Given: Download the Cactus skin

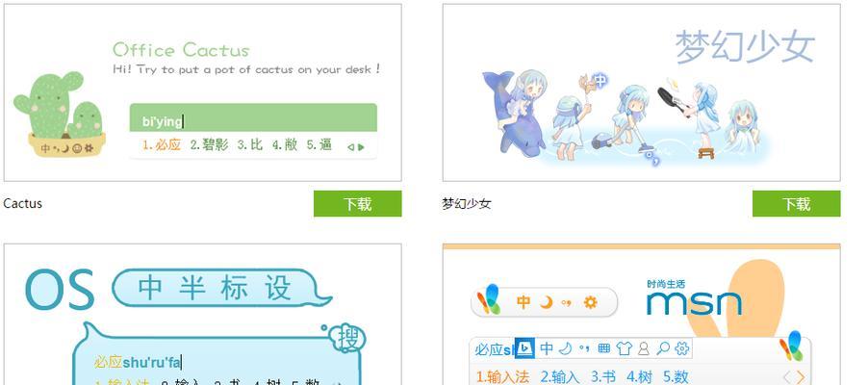Looking at the screenshot, I should point(358,204).
